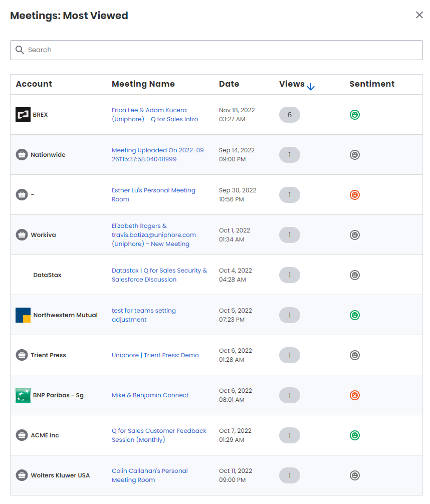Click the green happy sentiment icon for BREX

point(355,115)
